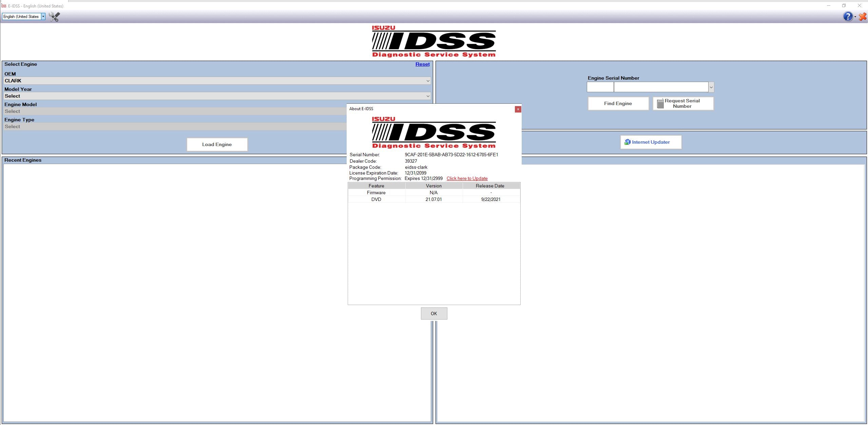Click the IDSS logo inside the About dialog
Viewport: 868px width, 425px height.
[x=433, y=133]
